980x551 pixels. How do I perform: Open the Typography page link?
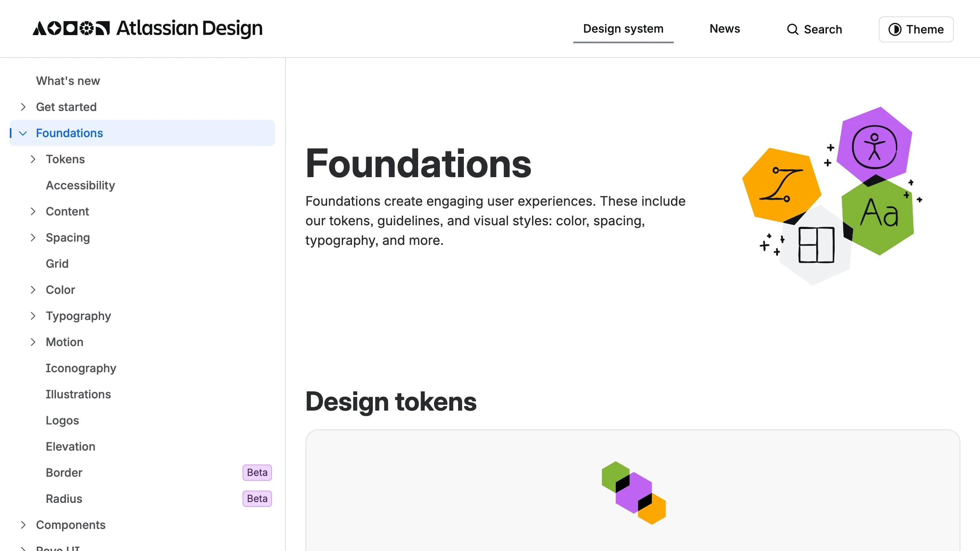pos(78,316)
